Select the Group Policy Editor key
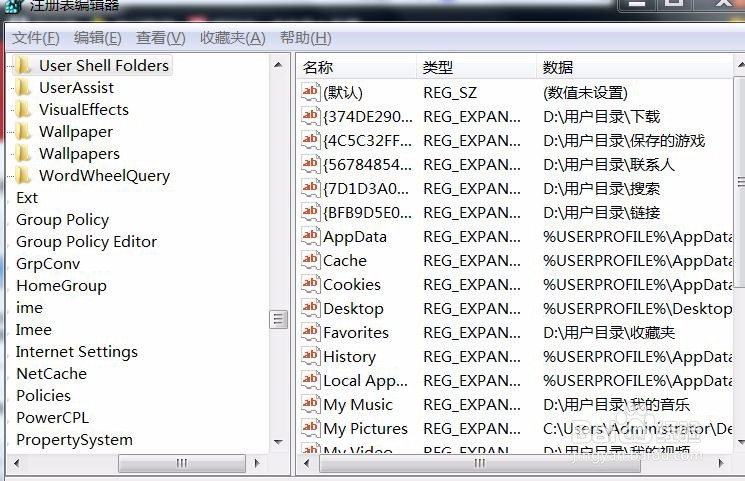The height and width of the screenshot is (481, 745). 86,241
